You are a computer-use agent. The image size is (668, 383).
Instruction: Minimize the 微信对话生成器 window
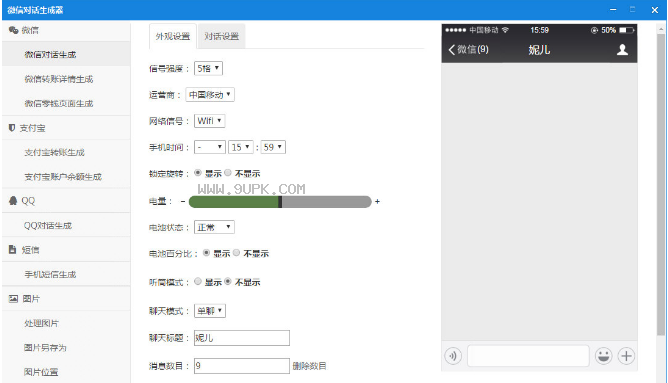tap(613, 10)
